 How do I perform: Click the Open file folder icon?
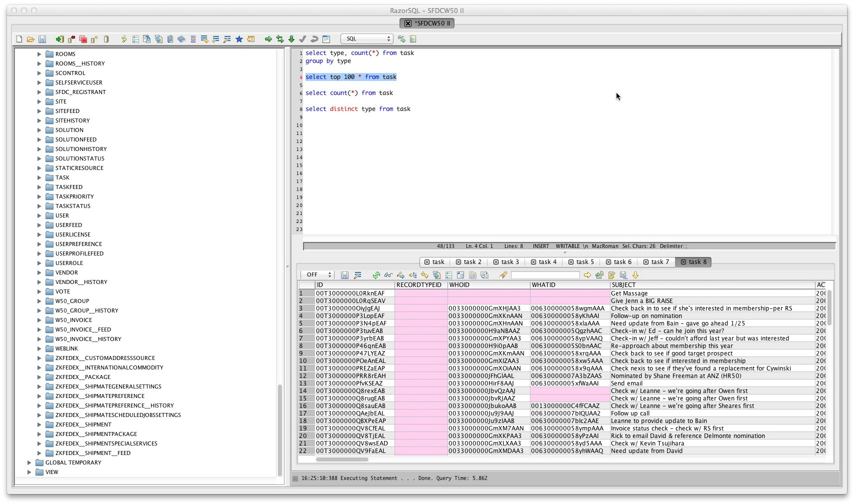click(x=30, y=39)
